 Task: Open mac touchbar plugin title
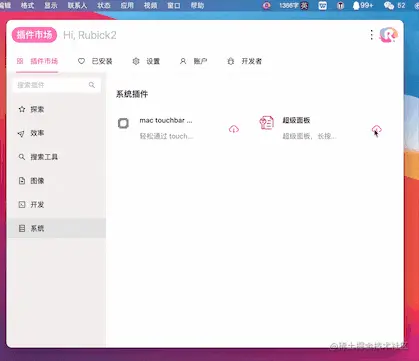(166, 120)
